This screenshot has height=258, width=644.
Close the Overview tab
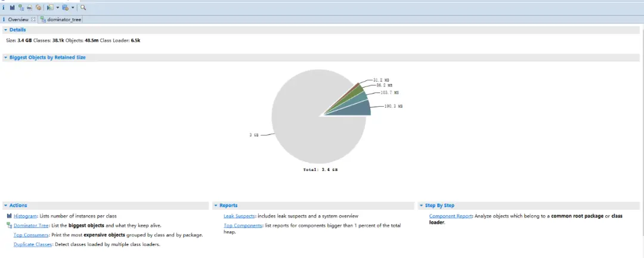(33, 19)
